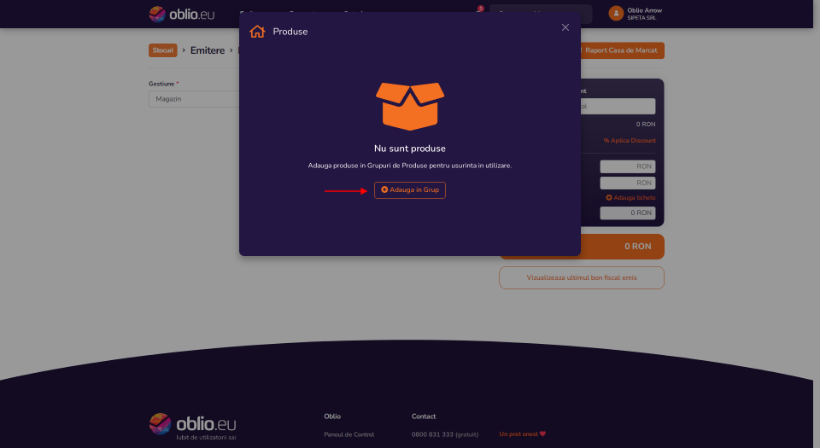Open the Panoul de Control footer link
The height and width of the screenshot is (448, 820).
(349, 434)
